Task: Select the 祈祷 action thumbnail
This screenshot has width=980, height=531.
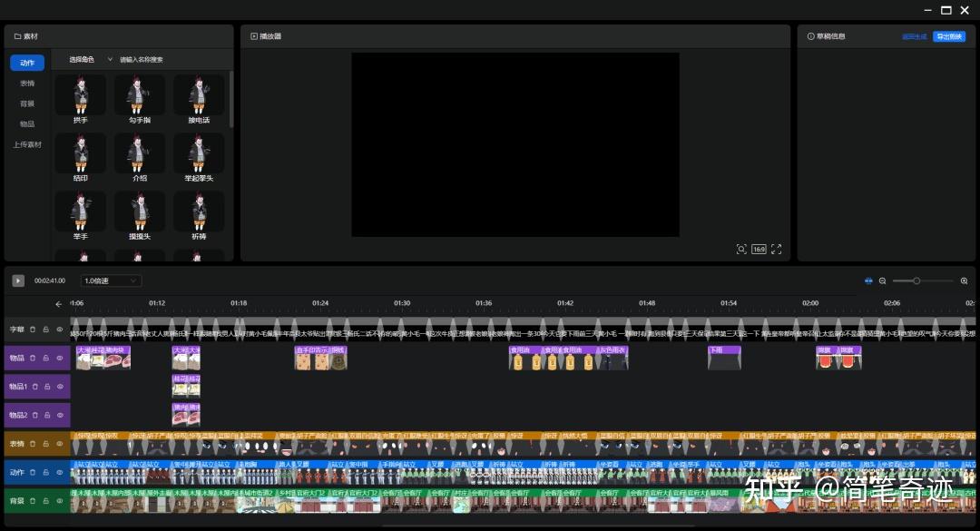Action: pos(199,211)
